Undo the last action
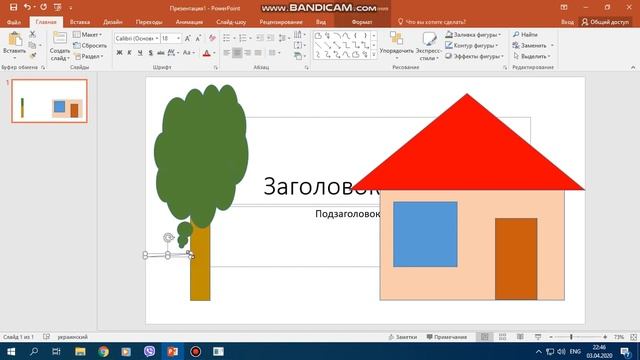Image resolution: width=640 pixels, height=360 pixels. pos(27,7)
